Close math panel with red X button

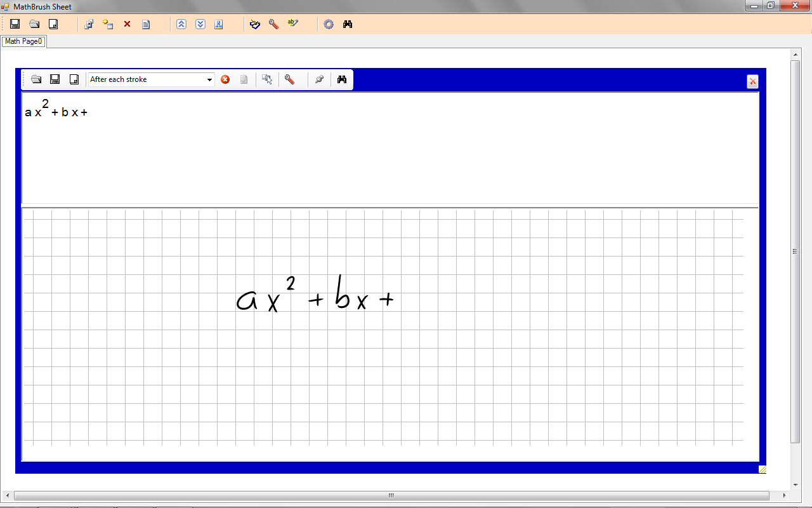[752, 81]
